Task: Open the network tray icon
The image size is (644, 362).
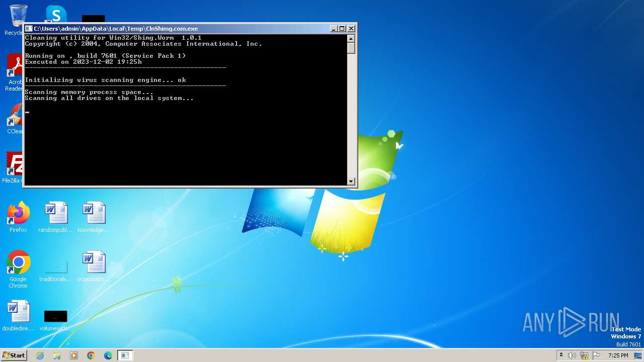Action: 584,355
